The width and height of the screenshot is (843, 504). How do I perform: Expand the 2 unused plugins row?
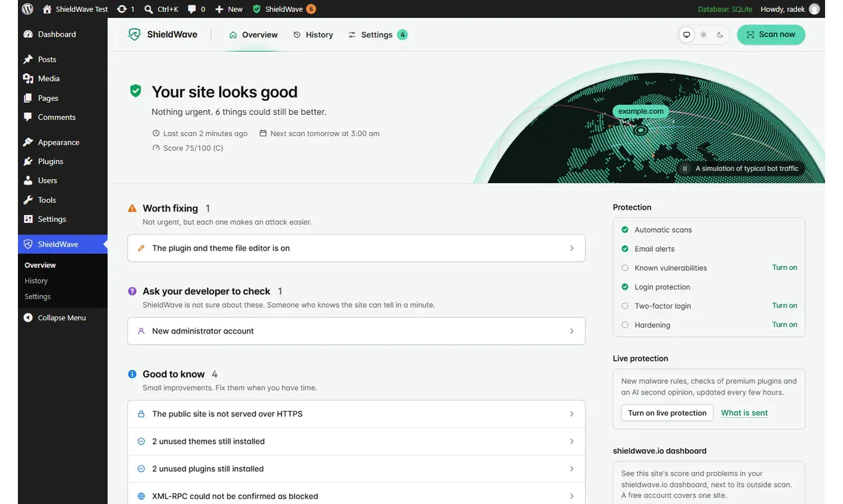(x=356, y=469)
